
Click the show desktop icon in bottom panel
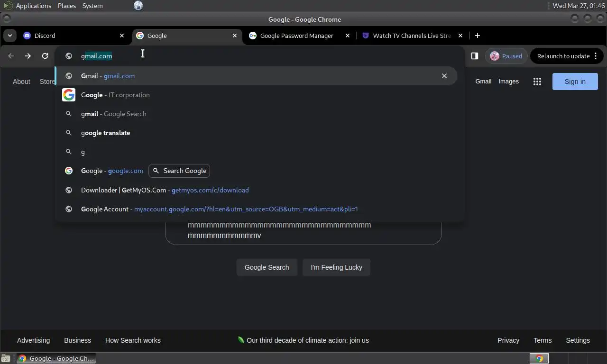tap(6, 358)
